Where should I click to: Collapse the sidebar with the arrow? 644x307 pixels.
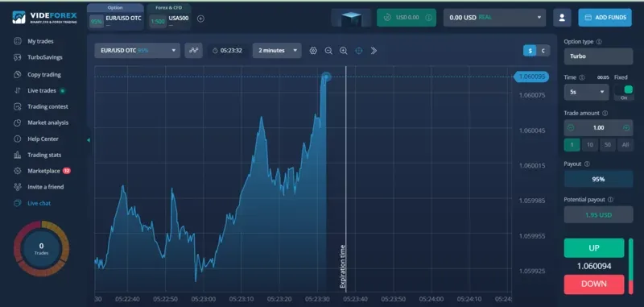tap(89, 140)
